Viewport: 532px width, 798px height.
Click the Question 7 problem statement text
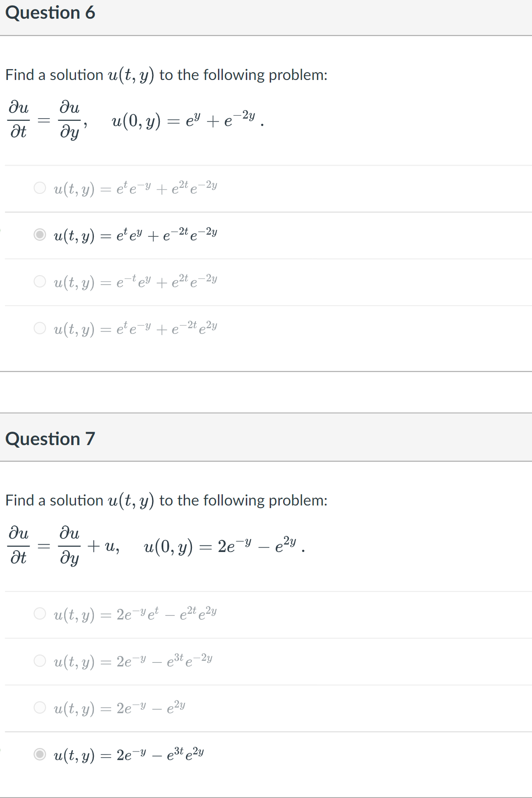pos(166,500)
